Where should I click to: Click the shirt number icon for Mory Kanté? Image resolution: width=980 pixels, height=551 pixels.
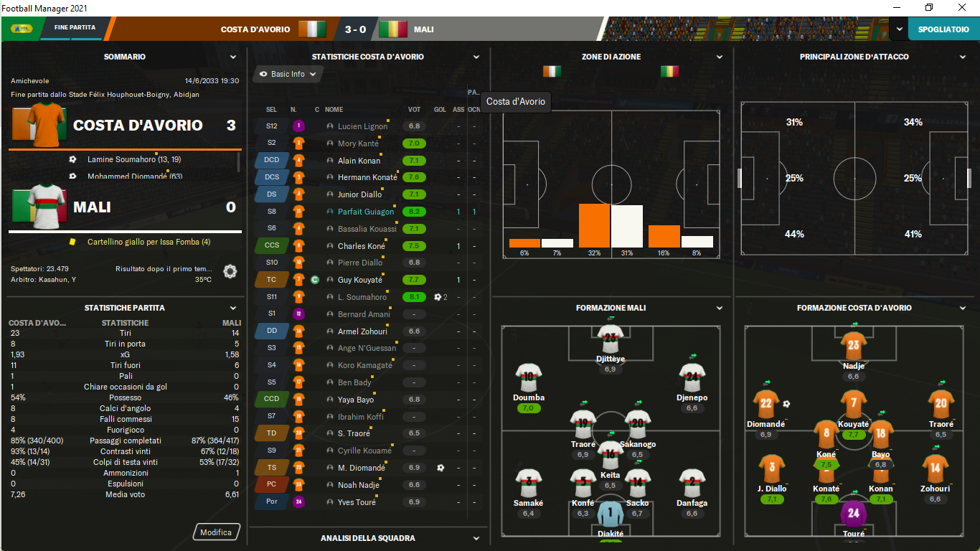pos(299,143)
